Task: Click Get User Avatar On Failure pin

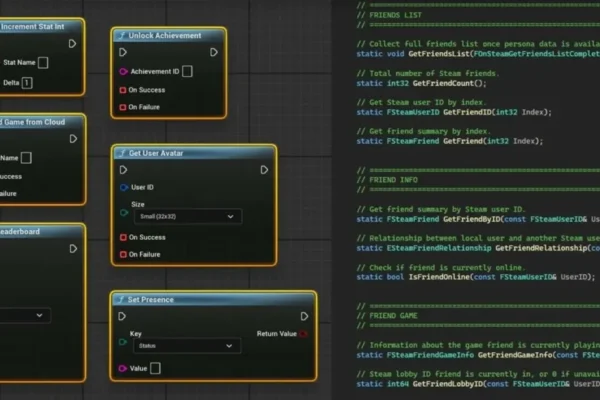Action: [123, 255]
